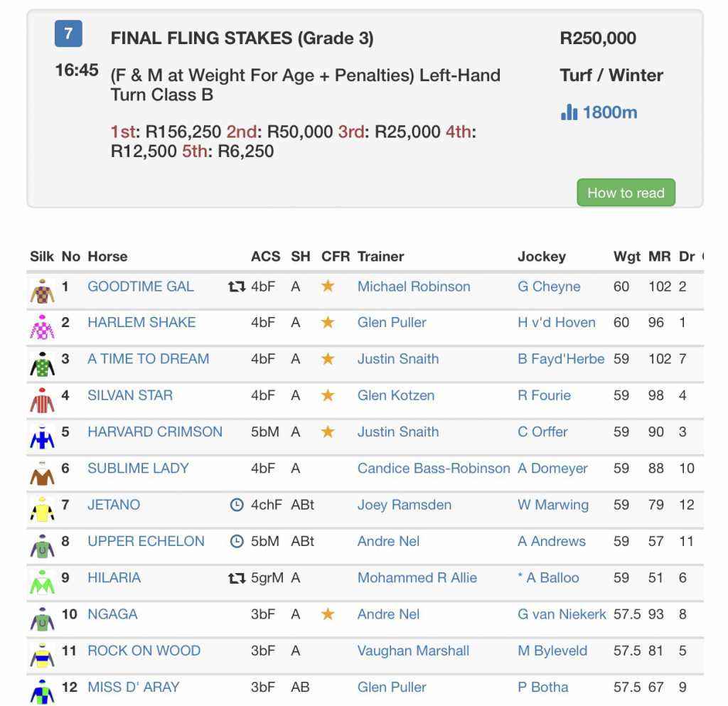Open the SILVAN STAR horse link

[130, 395]
